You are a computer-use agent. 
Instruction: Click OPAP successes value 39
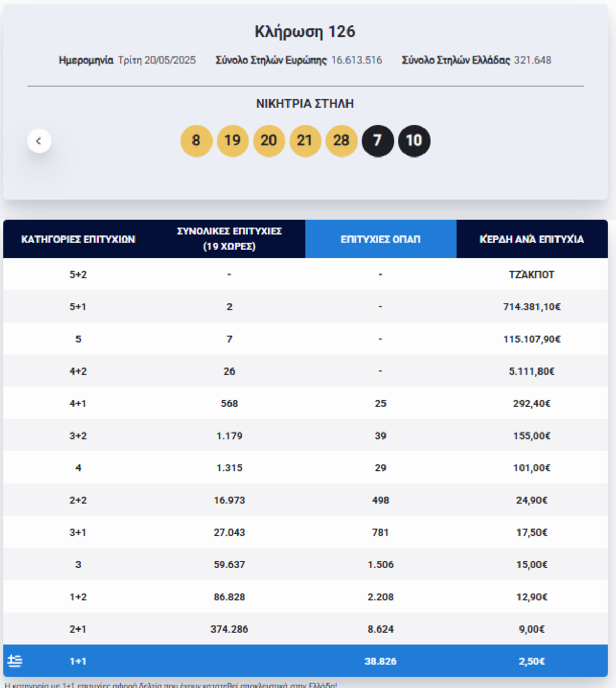pos(380,436)
